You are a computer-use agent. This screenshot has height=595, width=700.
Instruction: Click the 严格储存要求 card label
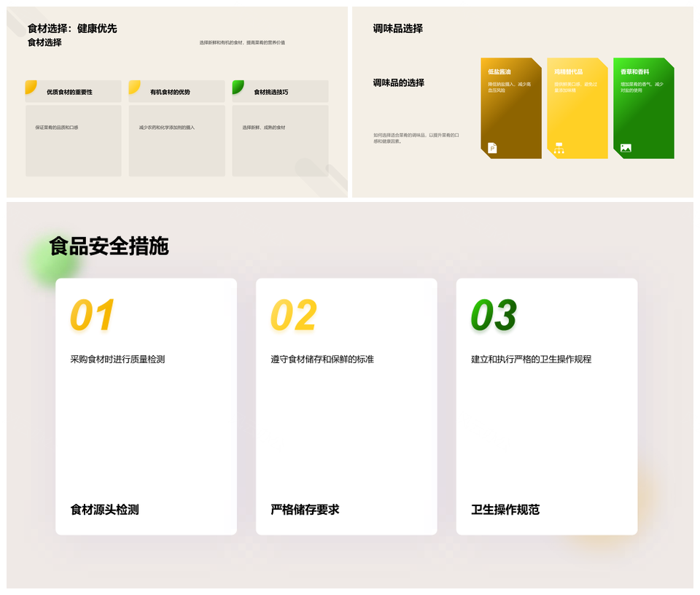[305, 510]
